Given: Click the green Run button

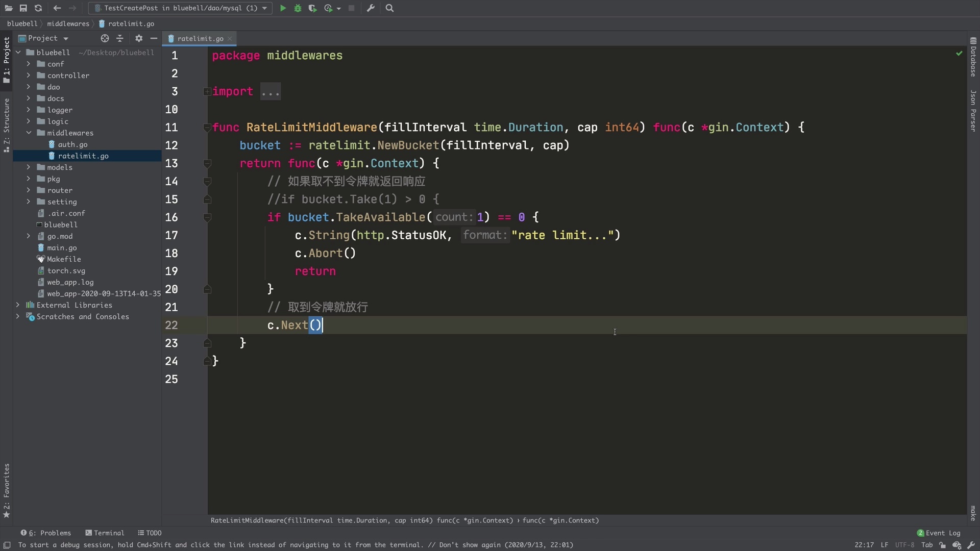Looking at the screenshot, I should pos(283,8).
